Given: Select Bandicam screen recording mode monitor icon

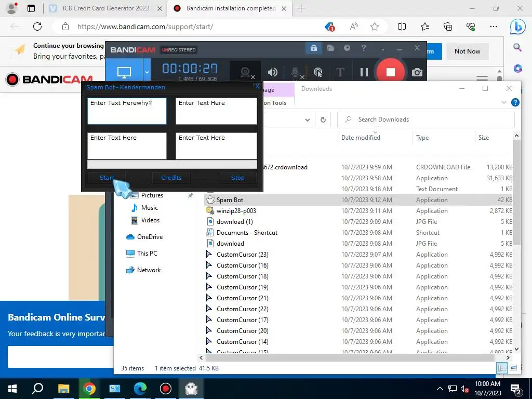Looking at the screenshot, I should click(124, 72).
